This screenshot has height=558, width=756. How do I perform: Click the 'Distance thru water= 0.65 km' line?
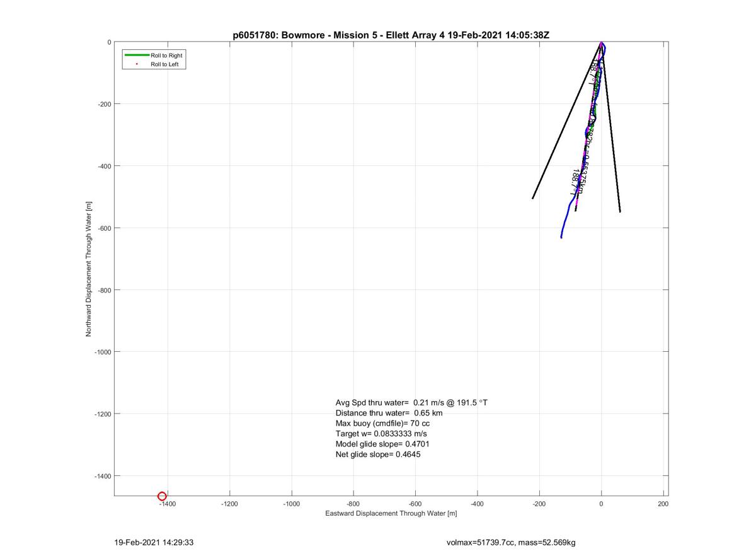click(x=389, y=413)
